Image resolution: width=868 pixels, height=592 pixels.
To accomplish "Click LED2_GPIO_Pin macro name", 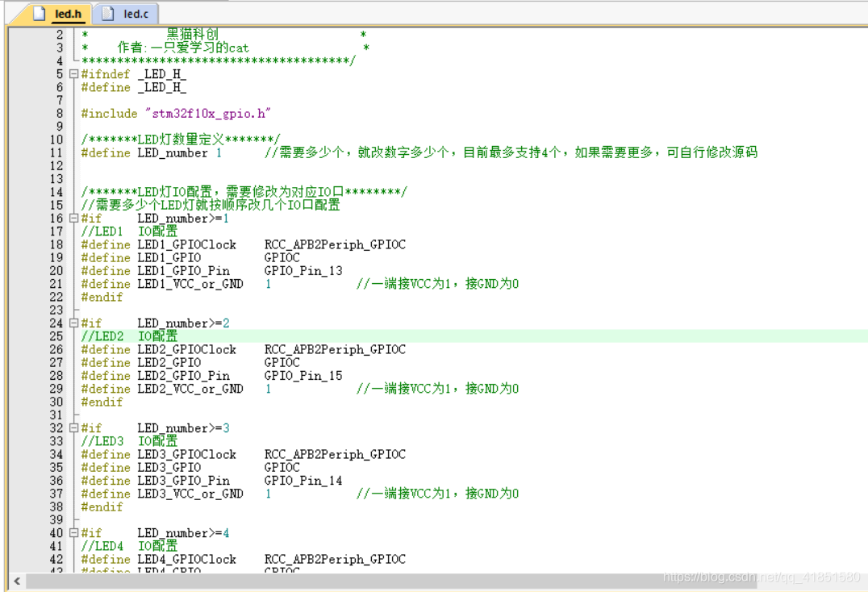I will pos(184,376).
